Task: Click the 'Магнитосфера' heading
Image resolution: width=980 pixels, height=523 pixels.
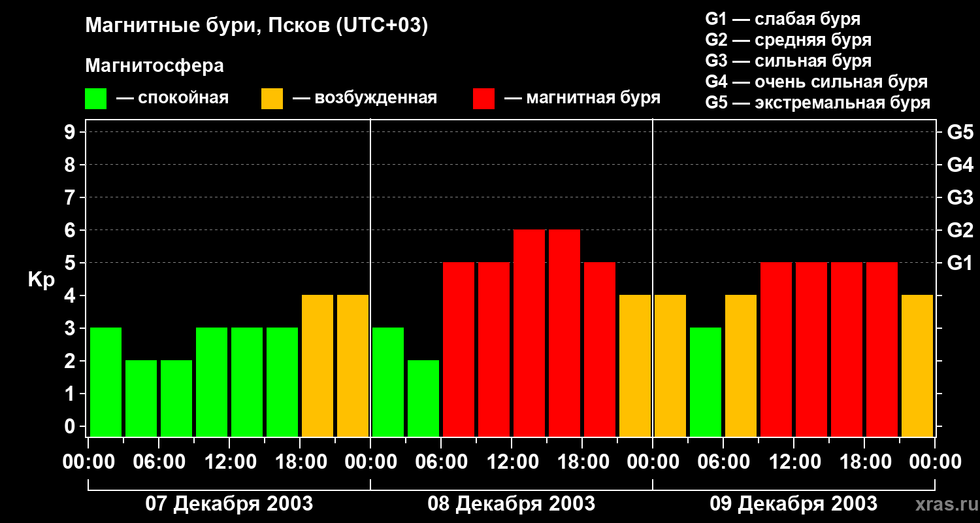Action: (x=154, y=65)
